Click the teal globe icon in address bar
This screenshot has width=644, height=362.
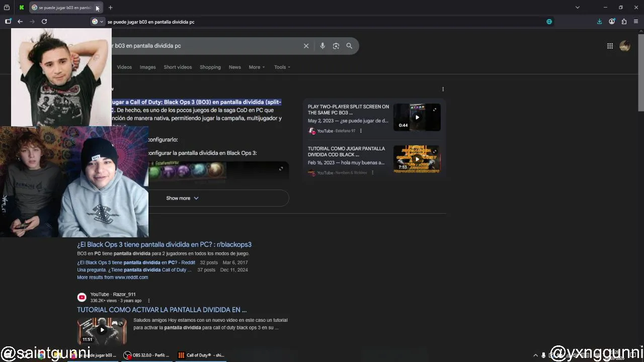pyautogui.click(x=549, y=22)
